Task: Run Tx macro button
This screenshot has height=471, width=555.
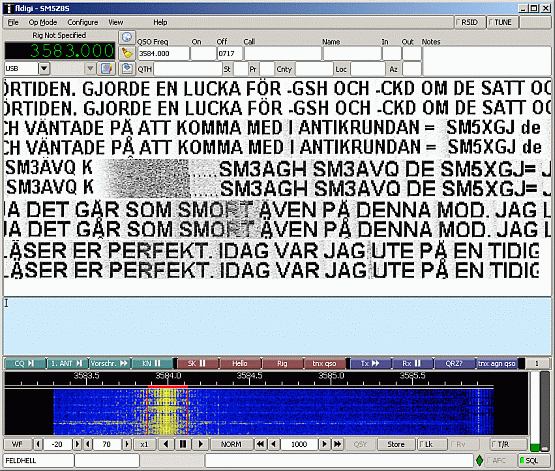Action: click(x=370, y=363)
